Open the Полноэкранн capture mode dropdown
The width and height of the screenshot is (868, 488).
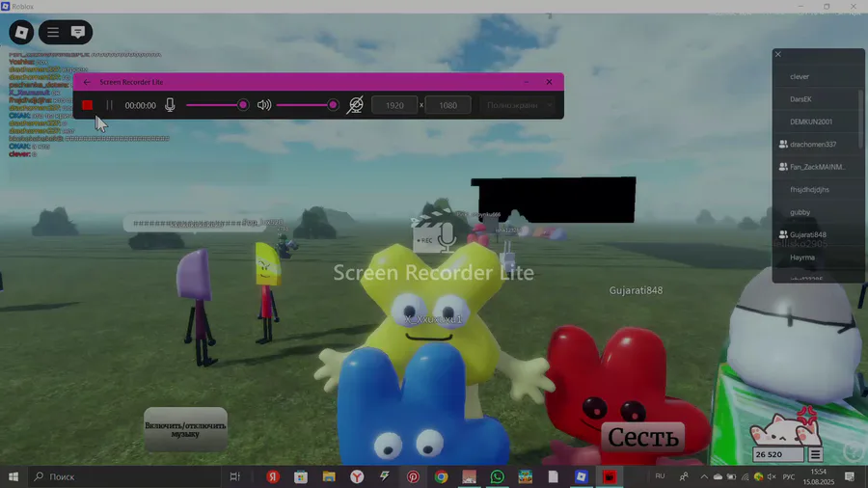click(x=519, y=105)
